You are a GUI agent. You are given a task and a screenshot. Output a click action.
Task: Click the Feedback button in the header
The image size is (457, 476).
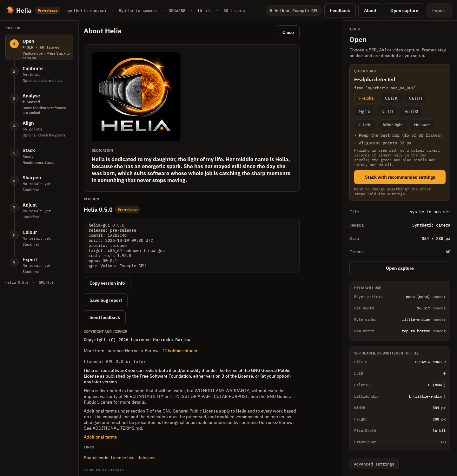point(340,10)
